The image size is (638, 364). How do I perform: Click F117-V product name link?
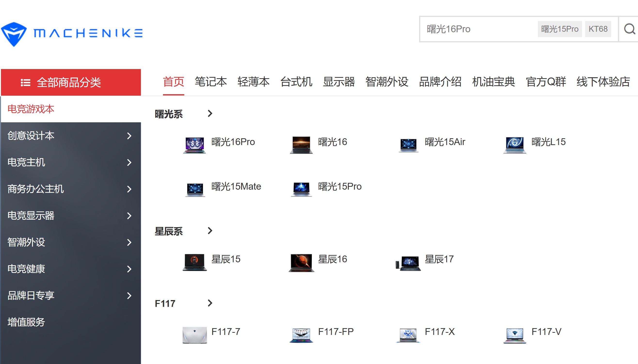pos(546,332)
